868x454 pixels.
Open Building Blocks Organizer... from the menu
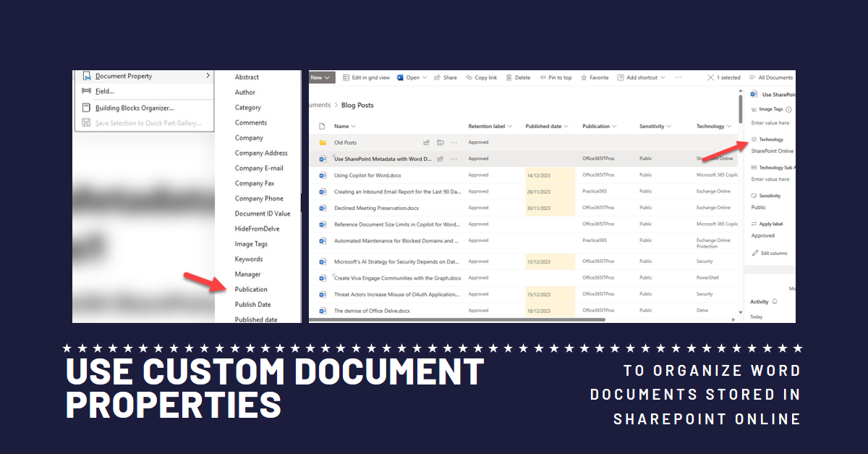click(135, 108)
